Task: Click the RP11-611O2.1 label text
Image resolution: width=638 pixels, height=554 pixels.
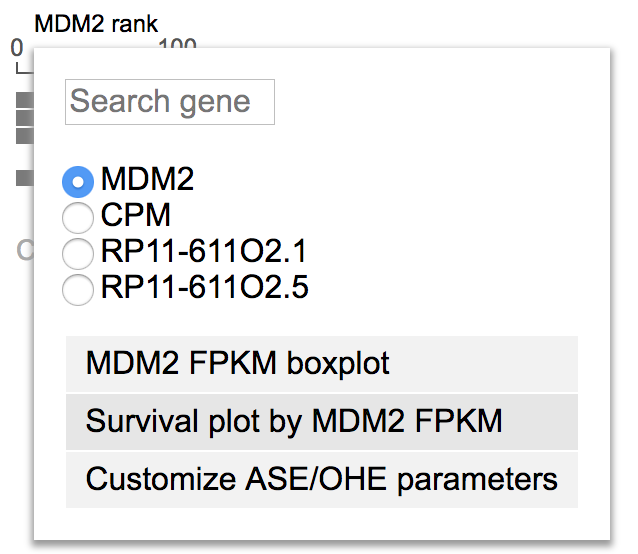Action: click(x=203, y=251)
